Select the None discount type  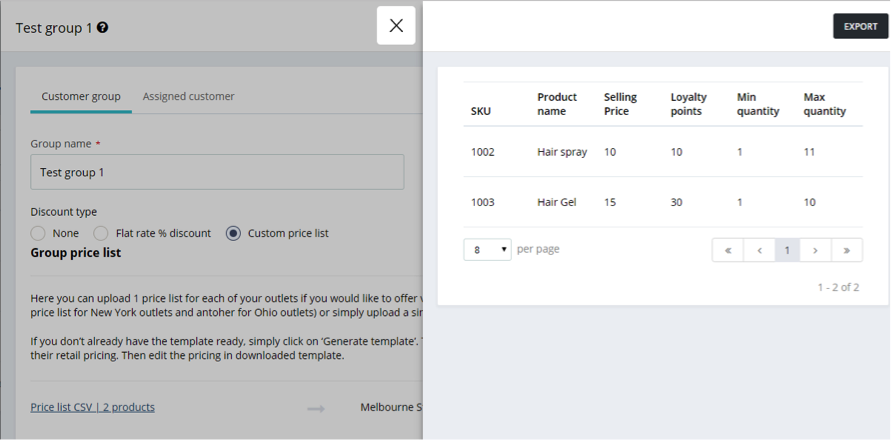click(39, 233)
